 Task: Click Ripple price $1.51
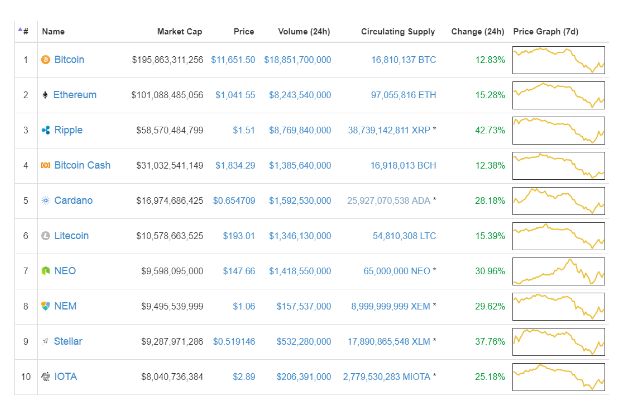[x=244, y=130]
